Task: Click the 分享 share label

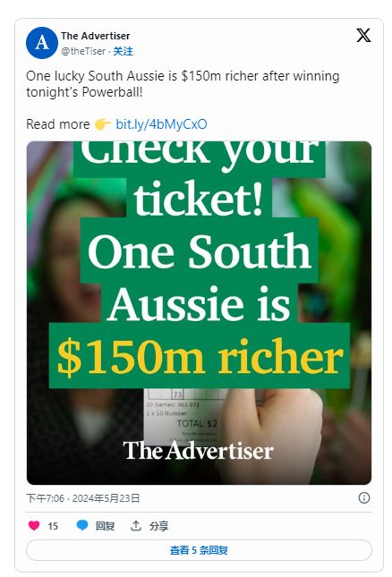Action: (x=158, y=526)
